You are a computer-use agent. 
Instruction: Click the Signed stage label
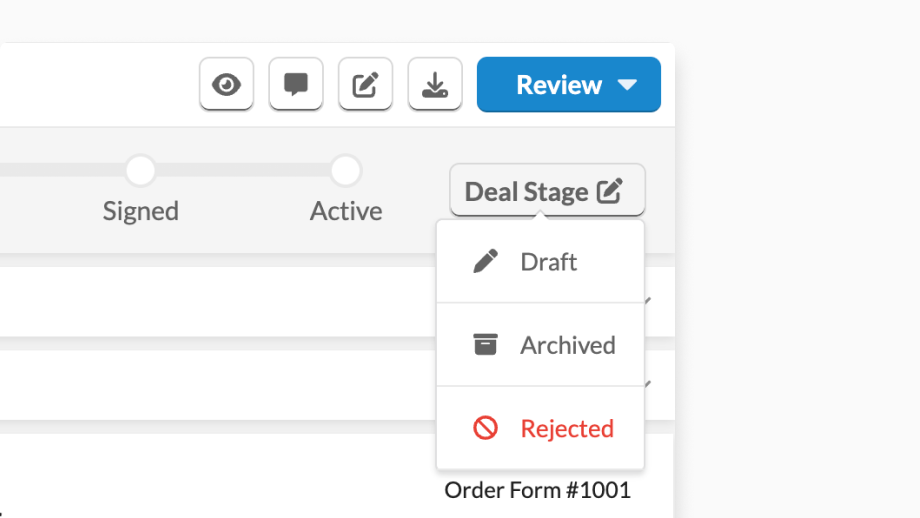pos(141,211)
